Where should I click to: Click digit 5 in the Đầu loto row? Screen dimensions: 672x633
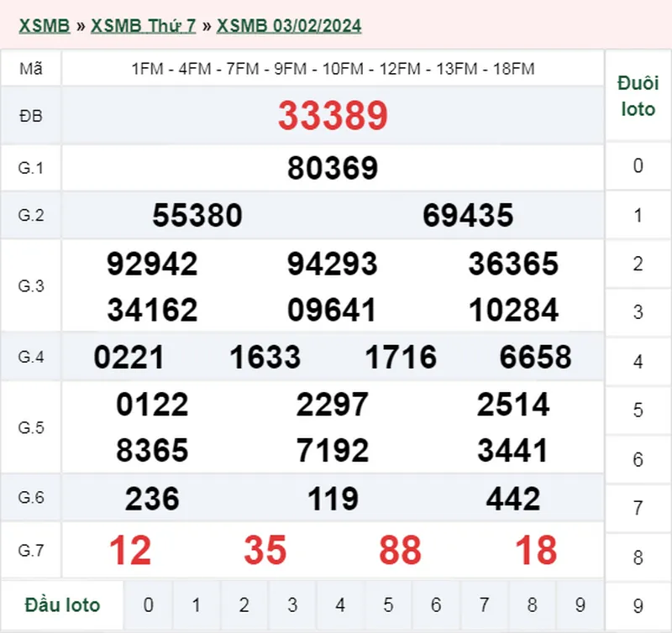point(388,604)
